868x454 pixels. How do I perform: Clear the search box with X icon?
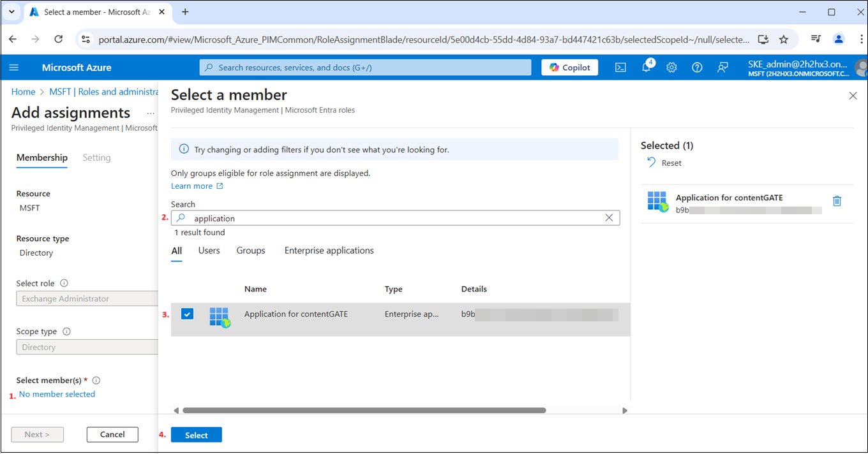click(x=609, y=218)
